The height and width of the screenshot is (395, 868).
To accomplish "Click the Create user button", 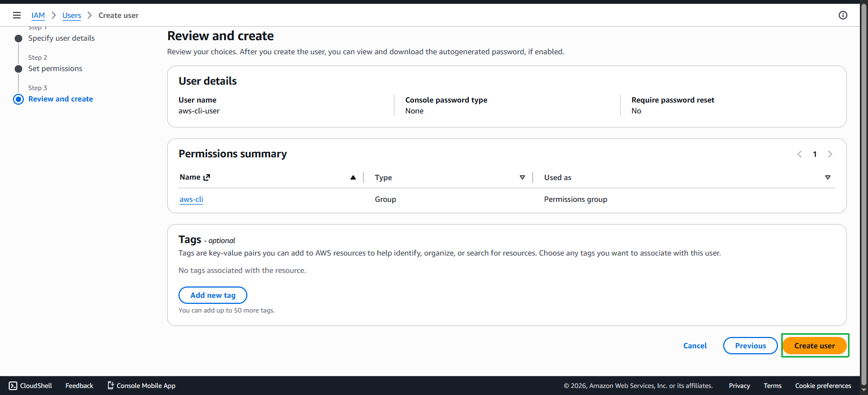I will [x=815, y=346].
